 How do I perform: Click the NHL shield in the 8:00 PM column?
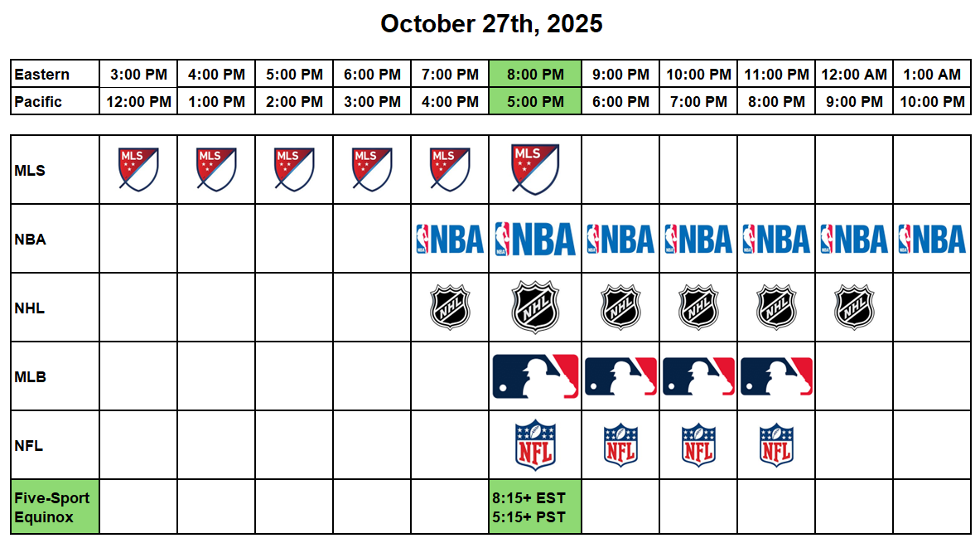click(x=535, y=308)
